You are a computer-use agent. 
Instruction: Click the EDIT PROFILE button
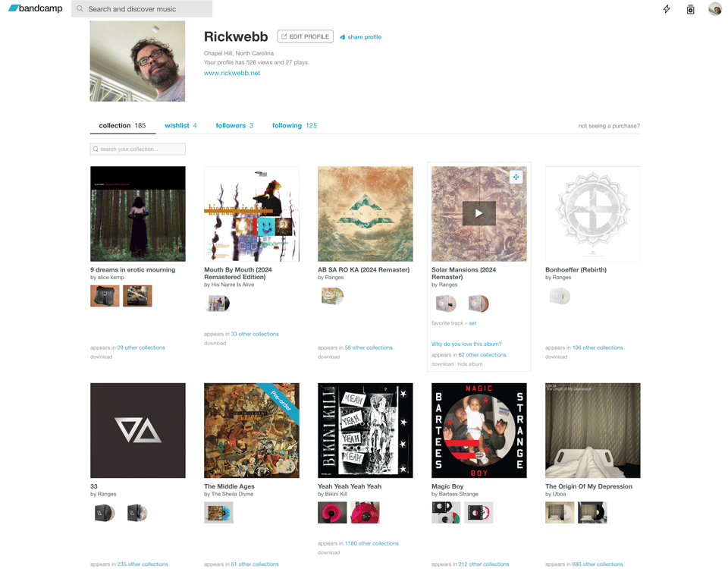tap(305, 36)
